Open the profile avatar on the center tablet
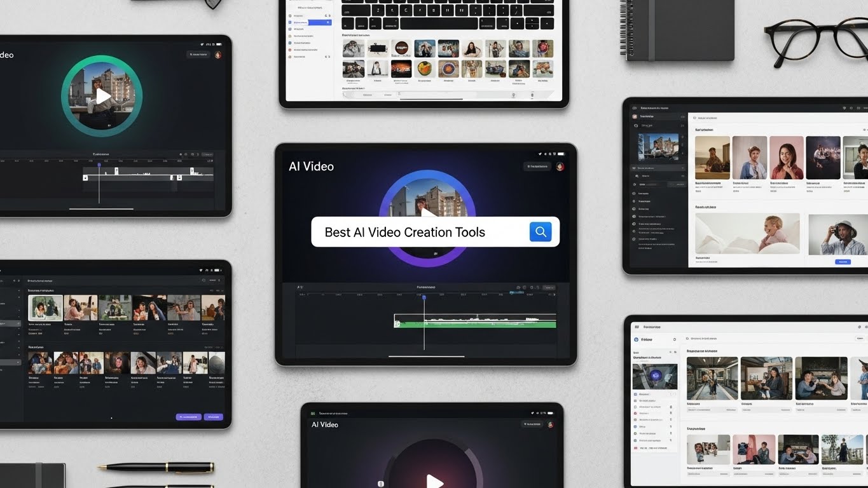This screenshot has height=488, width=868. point(560,166)
